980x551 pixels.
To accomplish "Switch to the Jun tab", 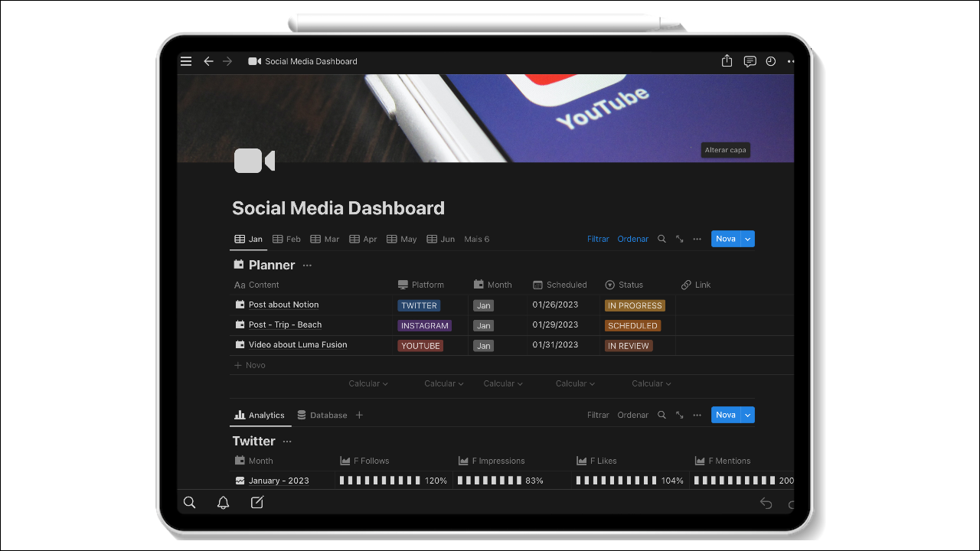I will (441, 239).
